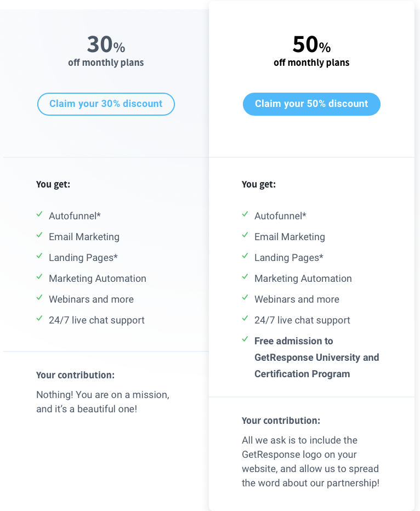The image size is (420, 511).
Task: Click checkmark beside Webinars and more in 30% plan
Action: tap(39, 298)
